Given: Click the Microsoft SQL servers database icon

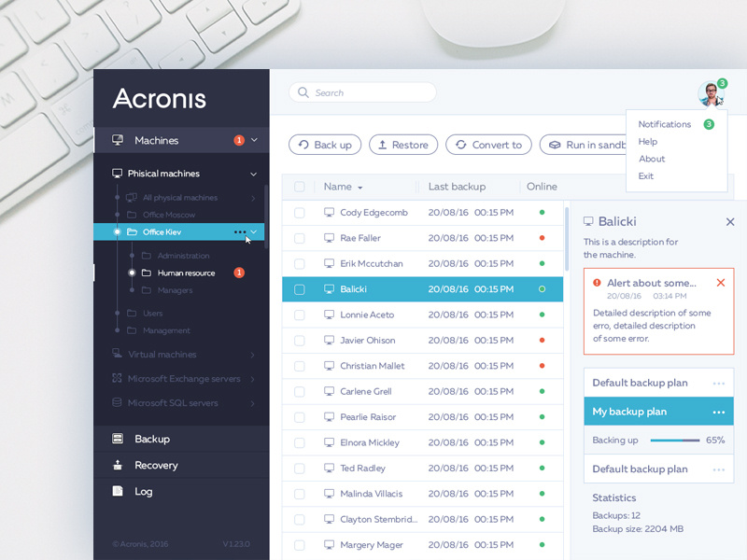Looking at the screenshot, I should pos(117,402).
